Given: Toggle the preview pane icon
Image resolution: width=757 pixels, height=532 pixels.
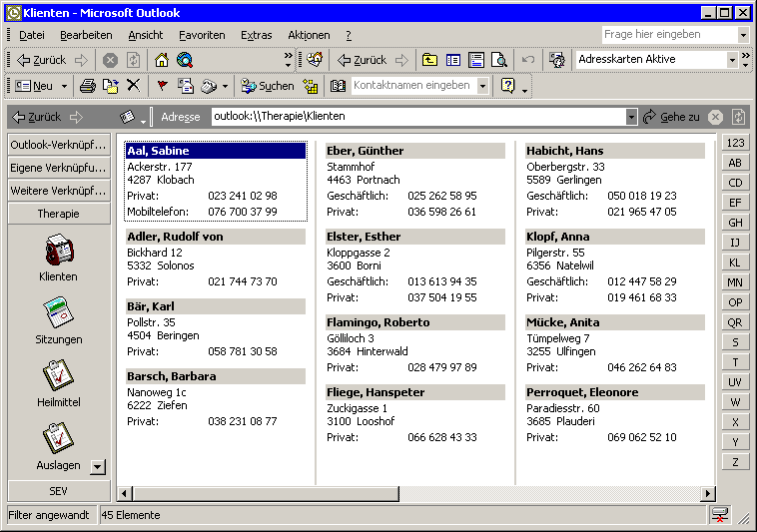Looking at the screenshot, I should (476, 60).
